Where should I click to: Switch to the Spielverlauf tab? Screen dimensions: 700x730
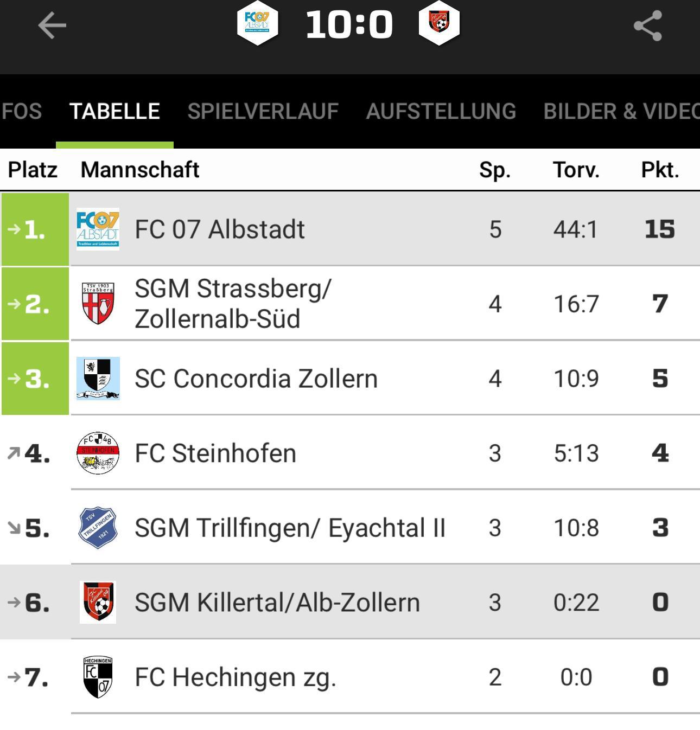pyautogui.click(x=263, y=112)
